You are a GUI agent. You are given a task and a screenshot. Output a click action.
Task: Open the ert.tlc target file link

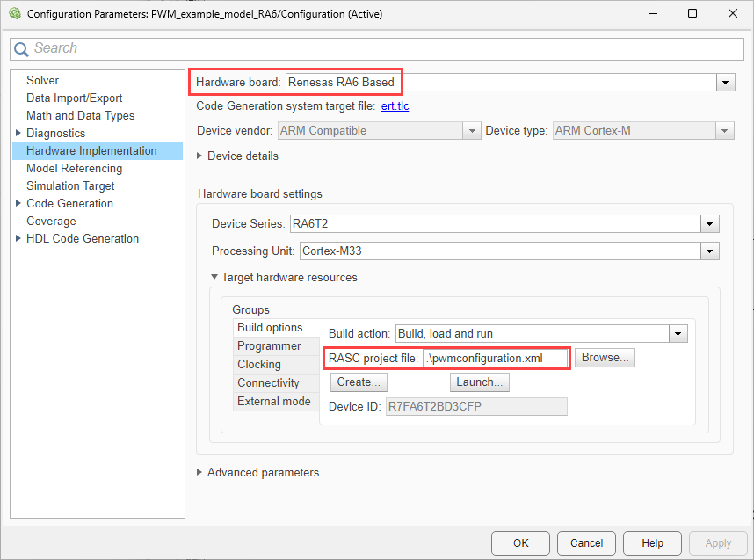[395, 106]
